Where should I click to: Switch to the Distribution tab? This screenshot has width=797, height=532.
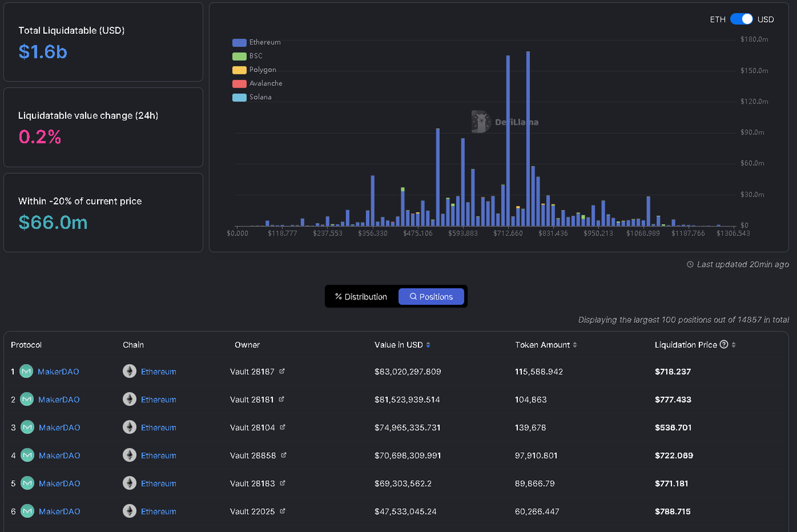(x=361, y=297)
